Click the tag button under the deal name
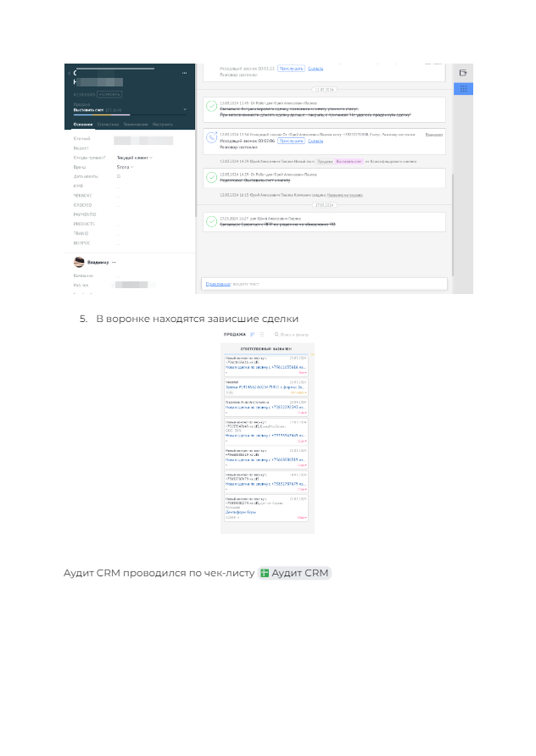 (109, 95)
